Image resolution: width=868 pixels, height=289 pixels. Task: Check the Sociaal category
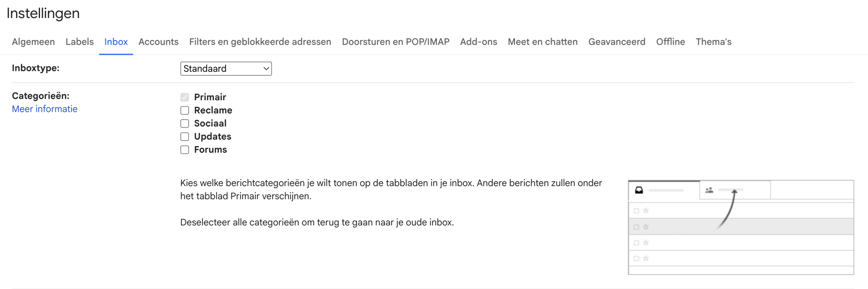point(184,123)
